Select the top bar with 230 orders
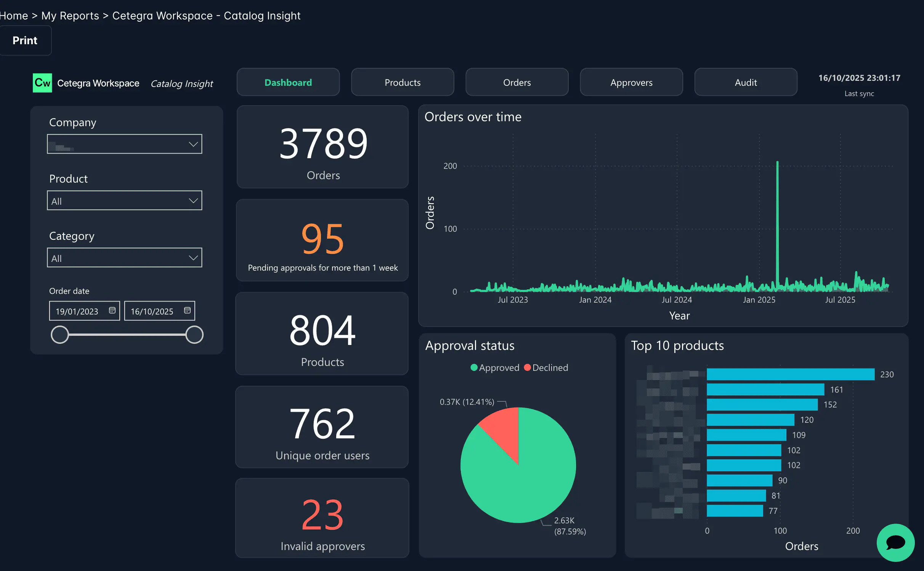This screenshot has width=924, height=571. pos(789,374)
